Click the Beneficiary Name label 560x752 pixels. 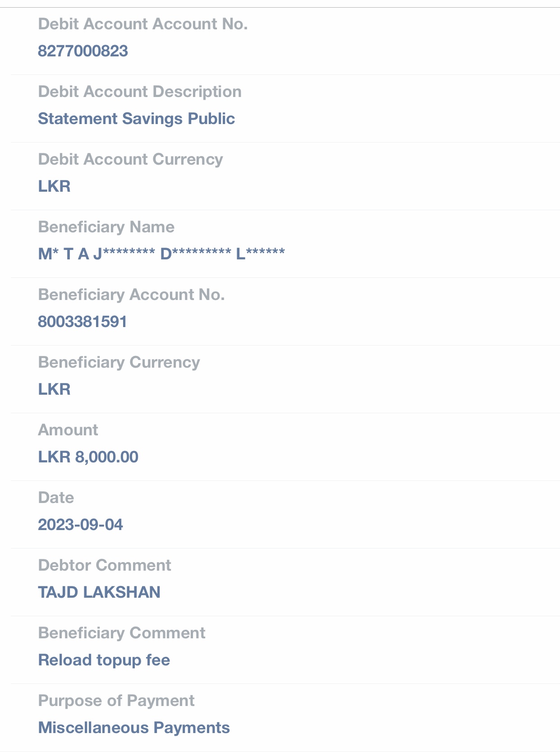(106, 227)
